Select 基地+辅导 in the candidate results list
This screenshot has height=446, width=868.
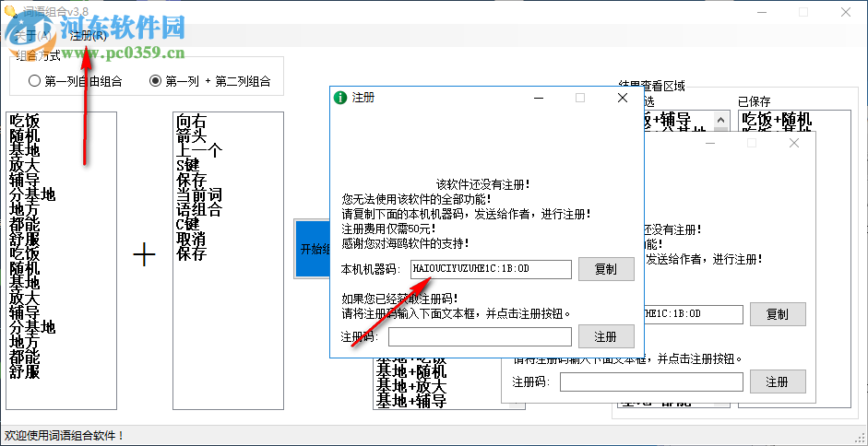[411, 400]
